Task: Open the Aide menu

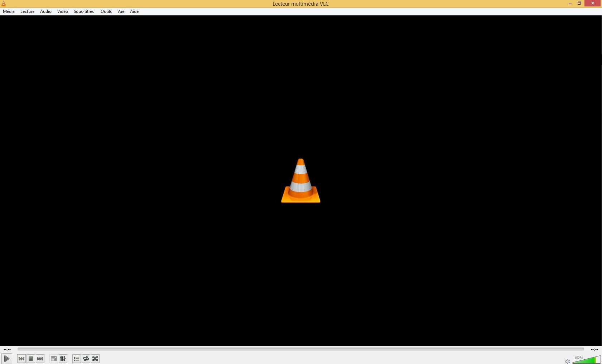Action: pos(134,11)
